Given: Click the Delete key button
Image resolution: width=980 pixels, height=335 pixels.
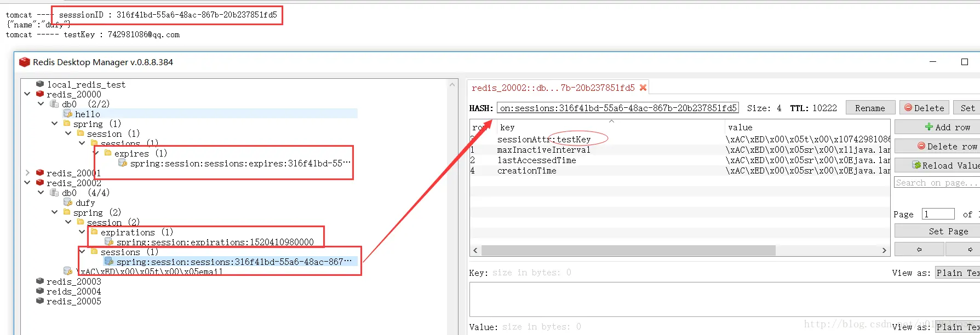Looking at the screenshot, I should point(924,108).
